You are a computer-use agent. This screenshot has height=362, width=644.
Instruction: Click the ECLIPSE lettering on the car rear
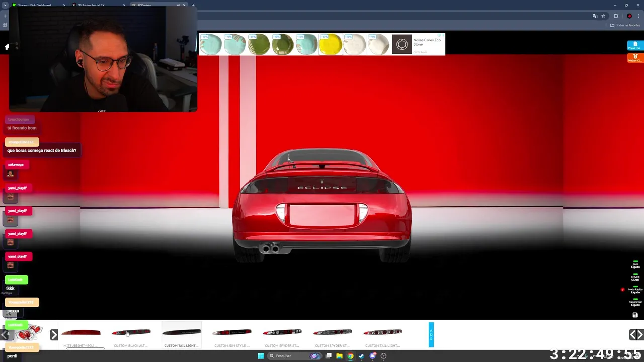pos(322,188)
